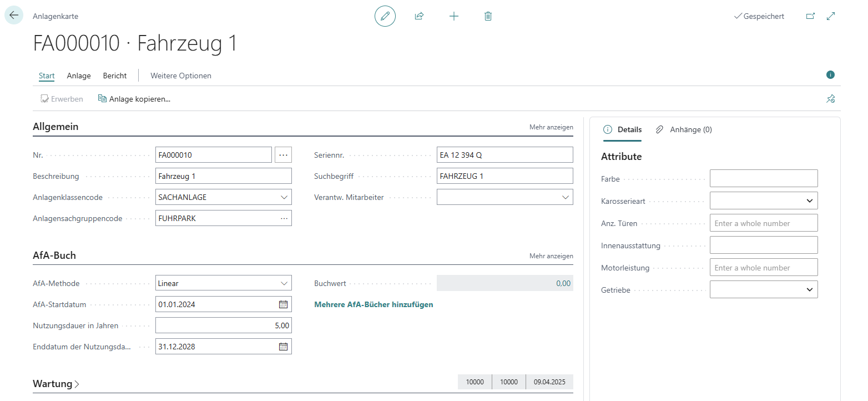Click into the Seriennr. field

pyautogui.click(x=505, y=155)
